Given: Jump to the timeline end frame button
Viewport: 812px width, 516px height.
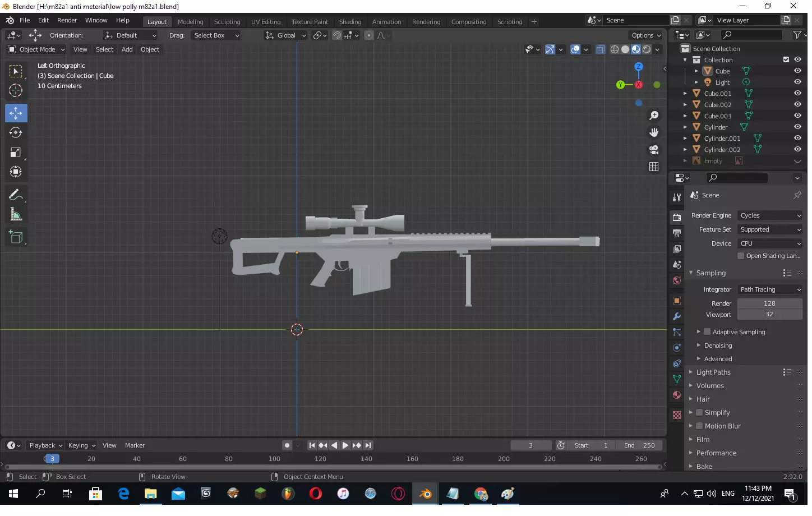Looking at the screenshot, I should [x=368, y=446].
